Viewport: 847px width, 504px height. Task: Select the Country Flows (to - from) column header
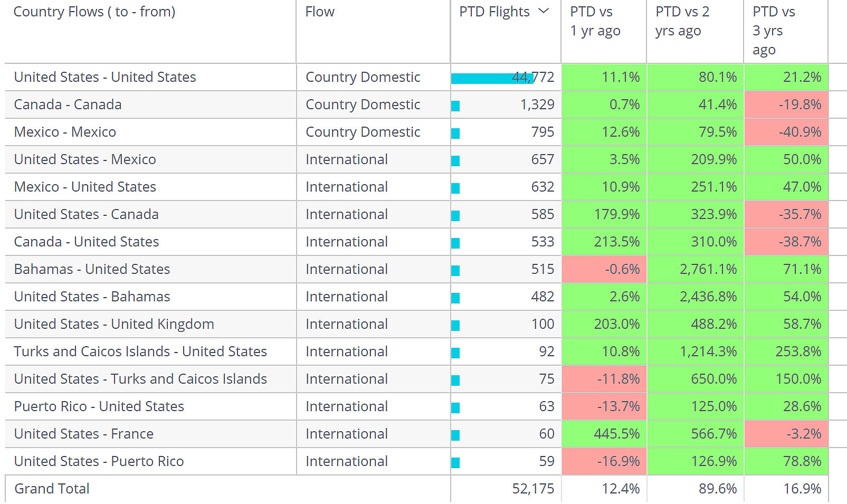[94, 12]
